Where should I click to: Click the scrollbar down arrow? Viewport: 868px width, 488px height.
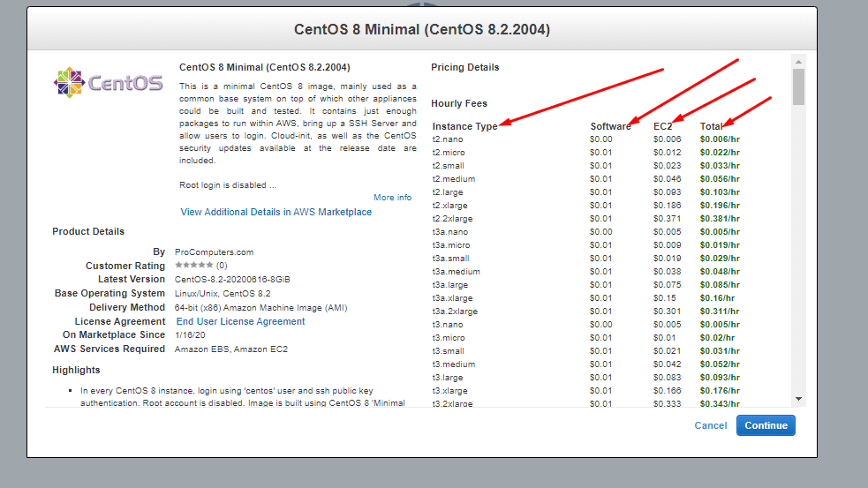798,398
